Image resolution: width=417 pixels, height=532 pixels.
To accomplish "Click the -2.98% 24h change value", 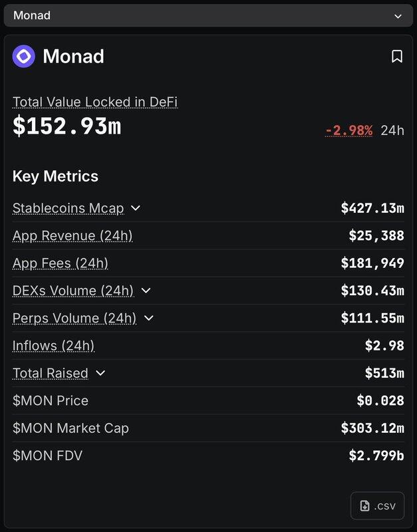I will pos(349,130).
